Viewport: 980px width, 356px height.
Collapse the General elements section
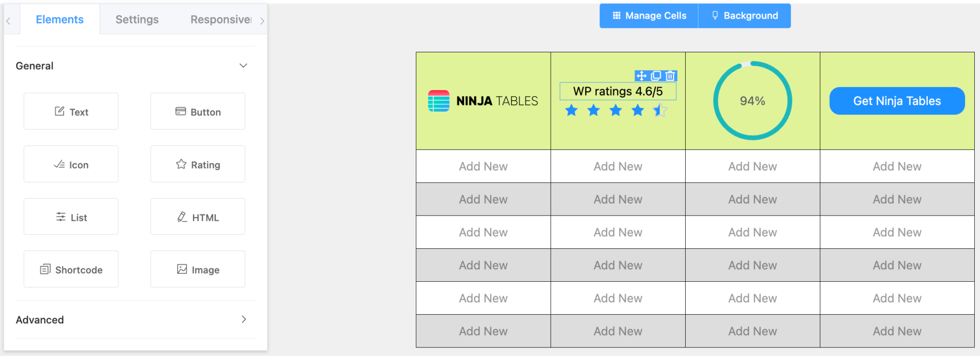243,66
